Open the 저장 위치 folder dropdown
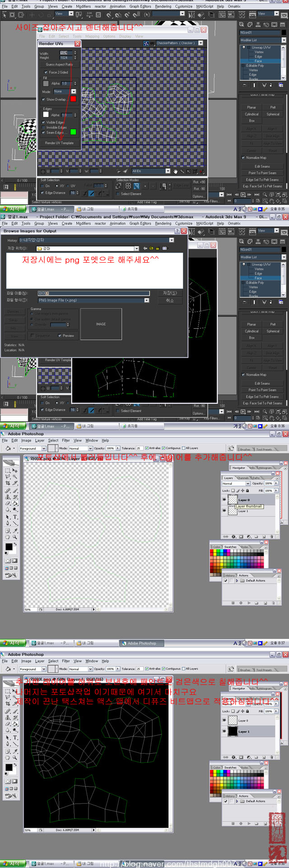The width and height of the screenshot is (289, 868). coord(136,248)
